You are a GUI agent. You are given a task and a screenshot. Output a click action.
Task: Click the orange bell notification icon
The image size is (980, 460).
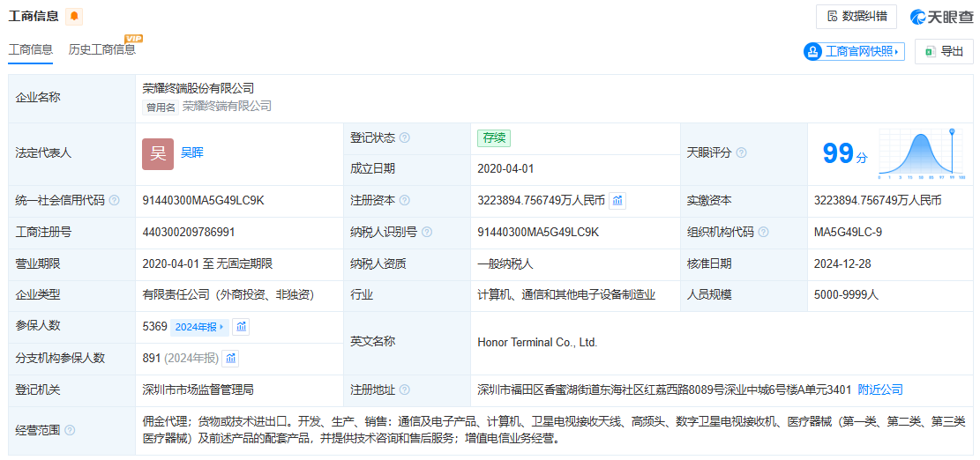(74, 16)
